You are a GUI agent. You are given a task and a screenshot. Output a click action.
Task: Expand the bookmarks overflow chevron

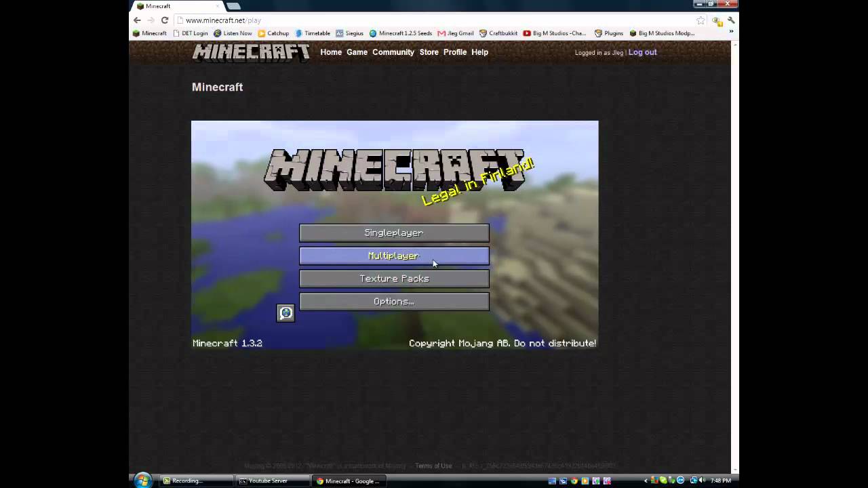(731, 33)
